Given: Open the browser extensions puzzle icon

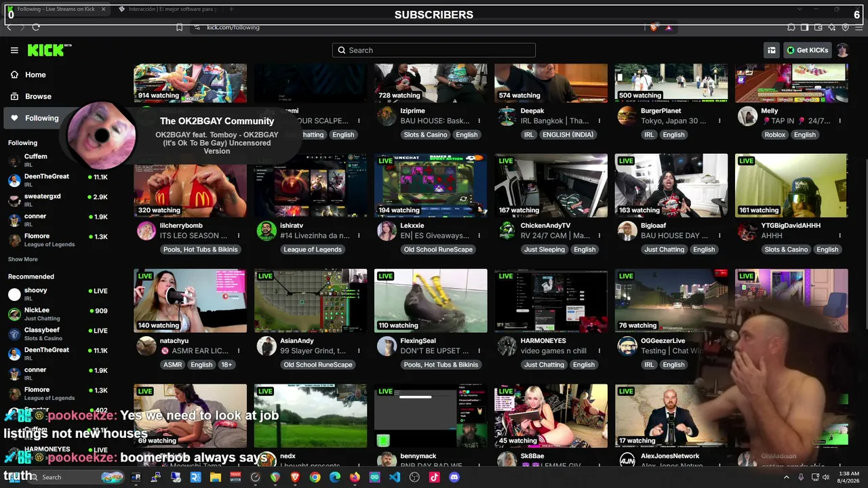Looking at the screenshot, I should [791, 27].
